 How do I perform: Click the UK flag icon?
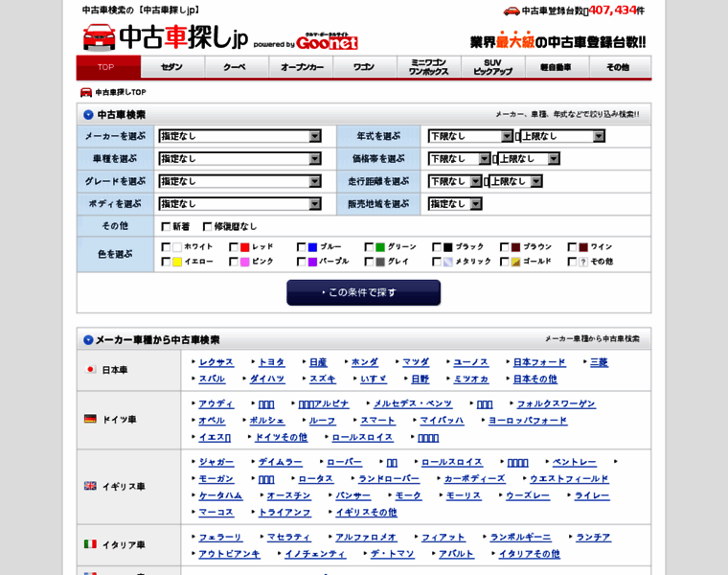click(x=90, y=486)
